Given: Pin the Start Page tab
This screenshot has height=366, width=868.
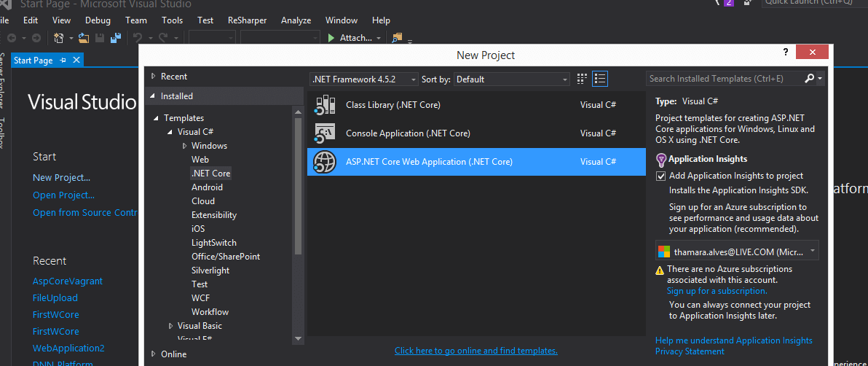Looking at the screenshot, I should (x=63, y=60).
